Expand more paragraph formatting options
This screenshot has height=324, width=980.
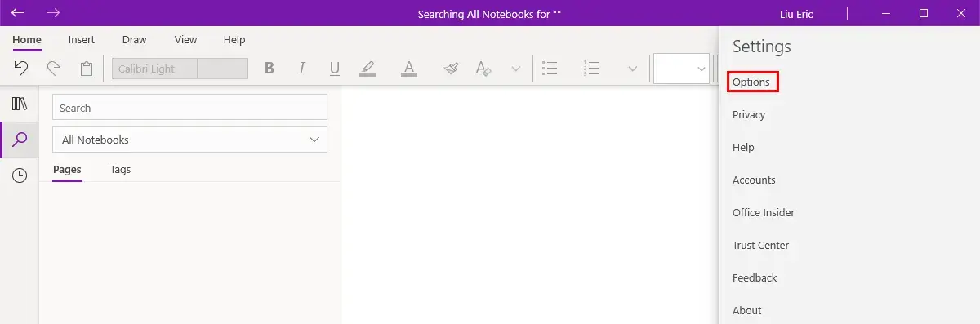[x=632, y=69]
